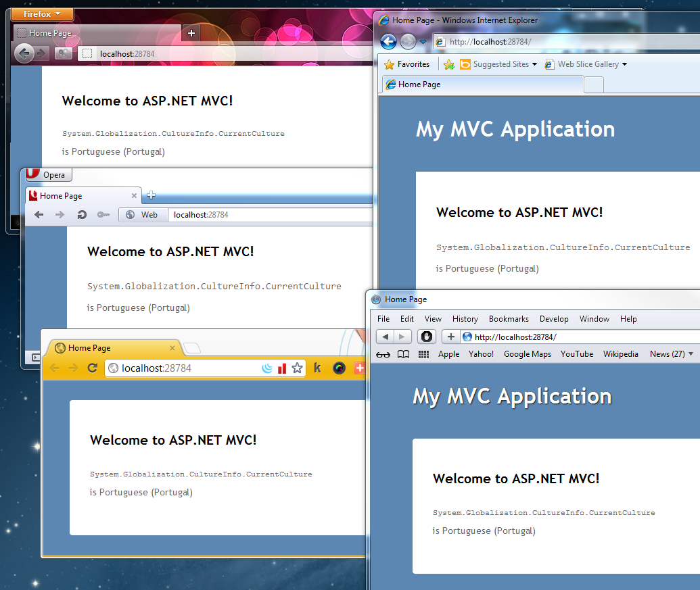The width and height of the screenshot is (700, 590).
Task: Open the Edit menu in Safari
Action: (406, 319)
